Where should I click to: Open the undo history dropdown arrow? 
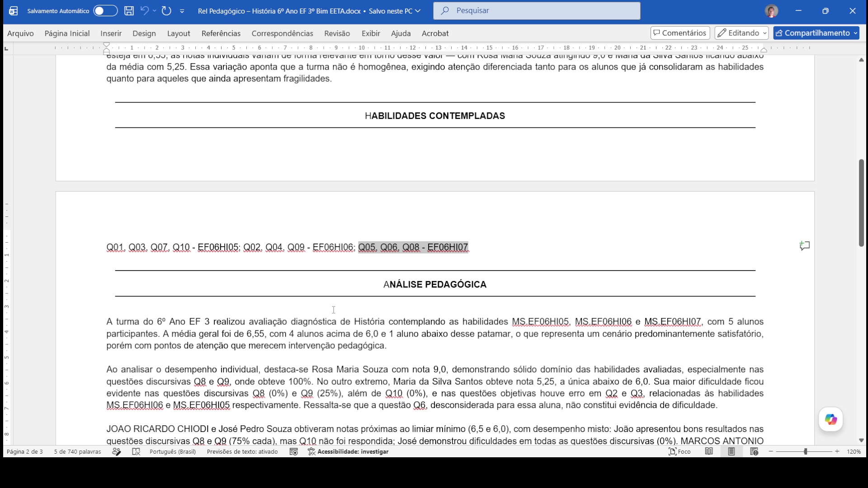point(155,10)
